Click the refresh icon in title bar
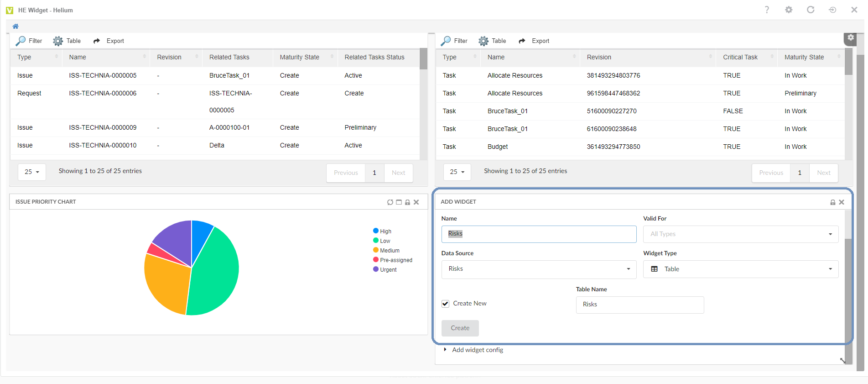Image resolution: width=868 pixels, height=384 pixels. pos(811,10)
